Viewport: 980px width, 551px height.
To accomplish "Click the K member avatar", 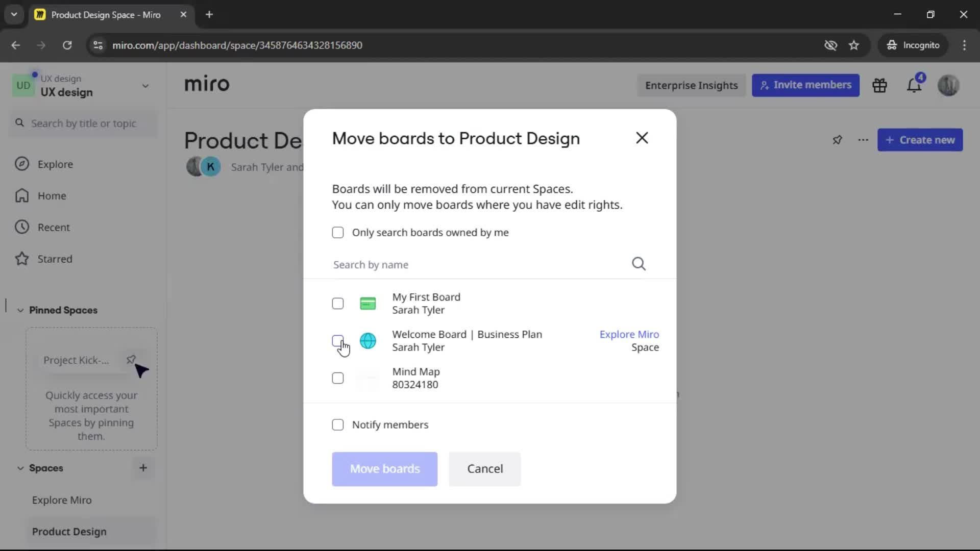I will click(210, 167).
